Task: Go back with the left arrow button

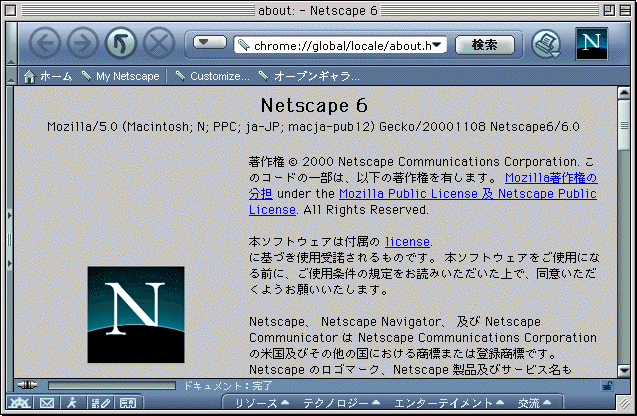Action: tap(45, 43)
